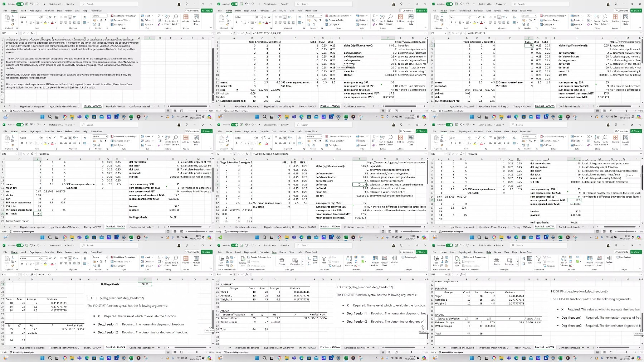The image size is (644, 362).
Task: Toggle Bold formatting in the N25 window
Action: click(x=22, y=22)
